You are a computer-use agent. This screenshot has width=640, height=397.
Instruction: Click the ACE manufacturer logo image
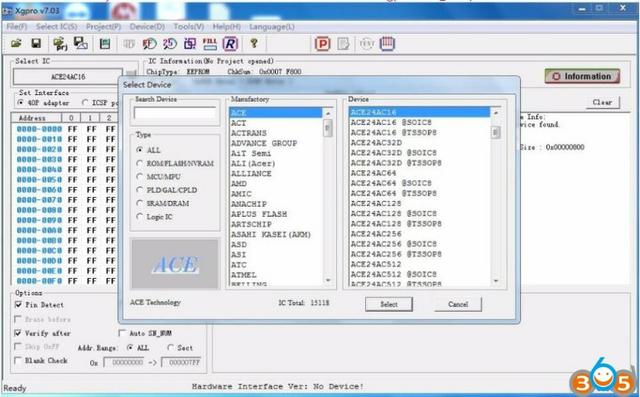(x=175, y=264)
